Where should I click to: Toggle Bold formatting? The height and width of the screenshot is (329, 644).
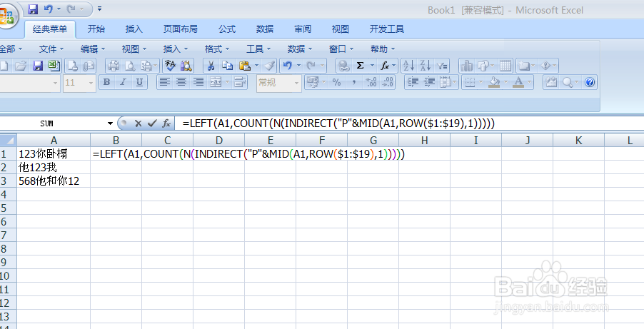[107, 83]
